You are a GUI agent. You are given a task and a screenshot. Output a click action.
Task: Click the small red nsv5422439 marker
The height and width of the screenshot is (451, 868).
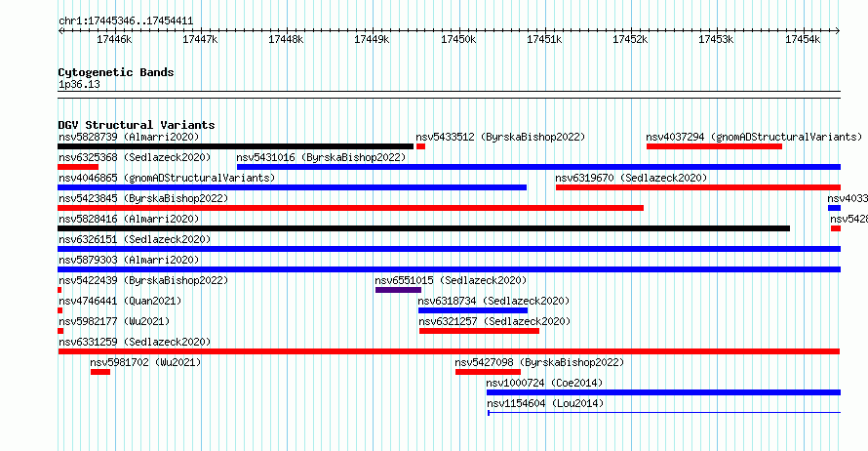tap(59, 290)
